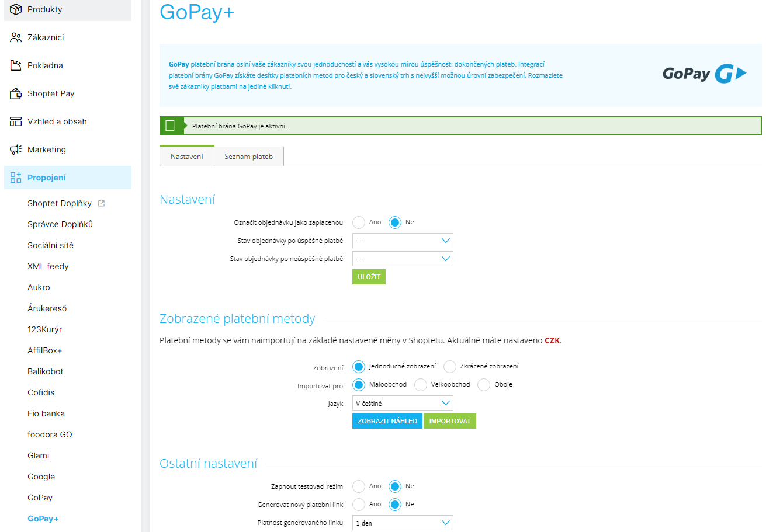
Task: Set Zapnout testovací režim to Ne
Action: [x=395, y=486]
